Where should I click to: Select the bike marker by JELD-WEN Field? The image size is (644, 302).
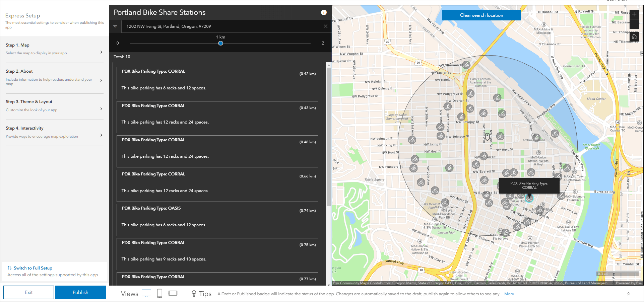[445, 203]
